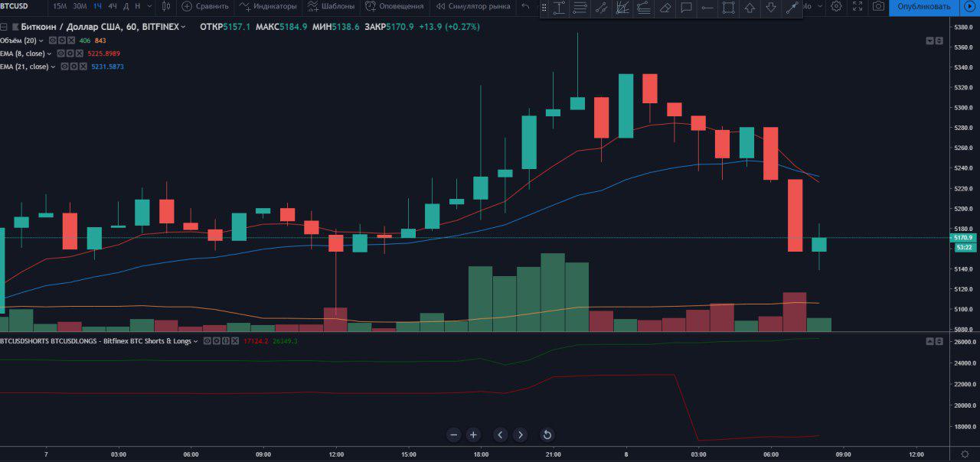Switch to the 15М timeframe
The image size is (980, 462).
point(60,6)
